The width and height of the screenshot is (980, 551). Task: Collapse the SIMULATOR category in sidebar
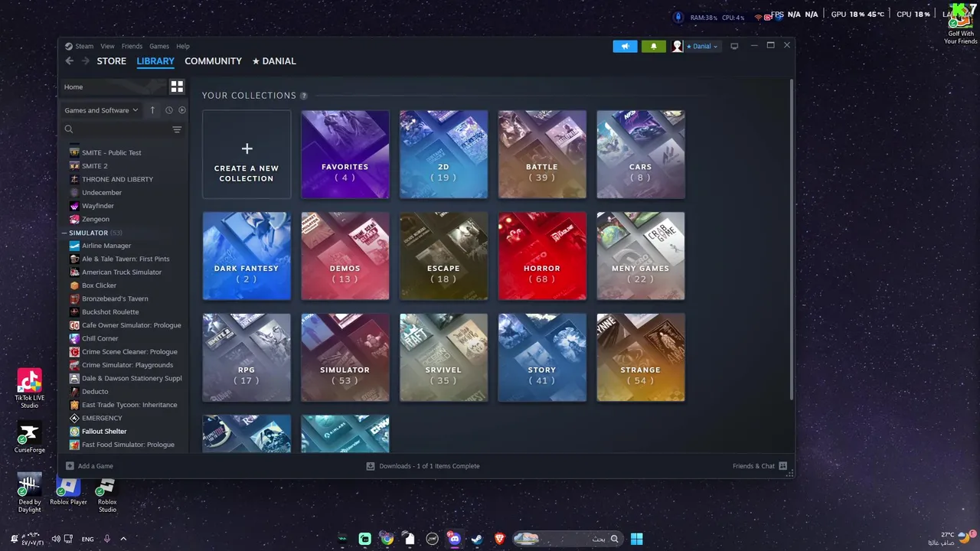pos(64,233)
